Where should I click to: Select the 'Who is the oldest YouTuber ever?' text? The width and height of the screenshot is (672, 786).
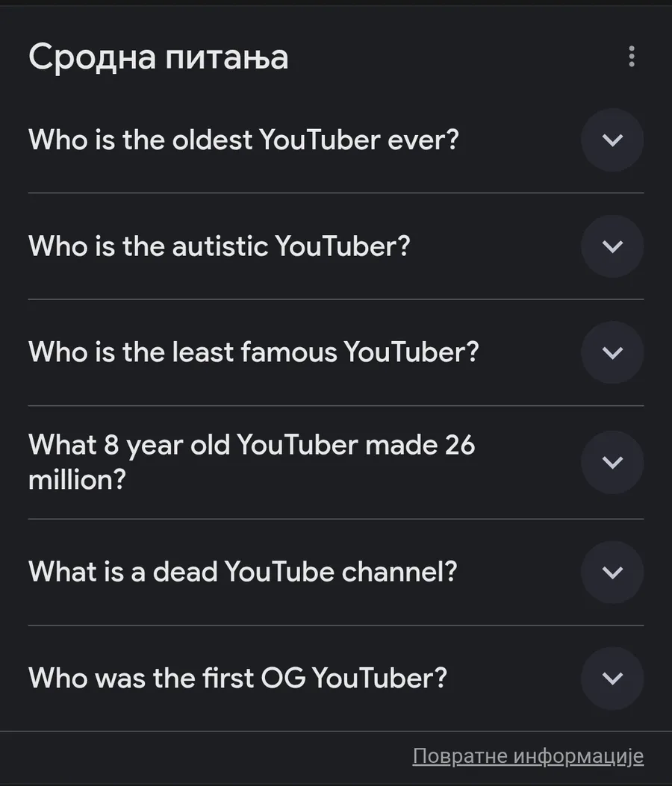243,140
